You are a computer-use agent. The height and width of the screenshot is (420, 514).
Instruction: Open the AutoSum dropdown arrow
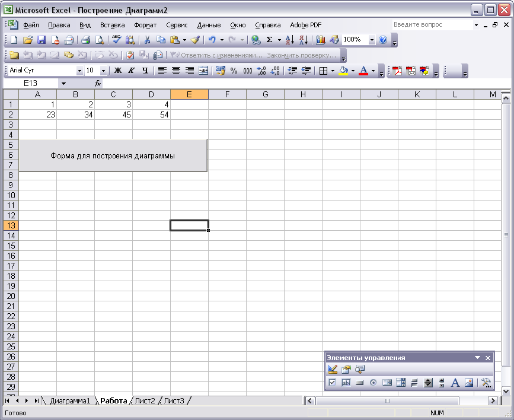tap(279, 40)
